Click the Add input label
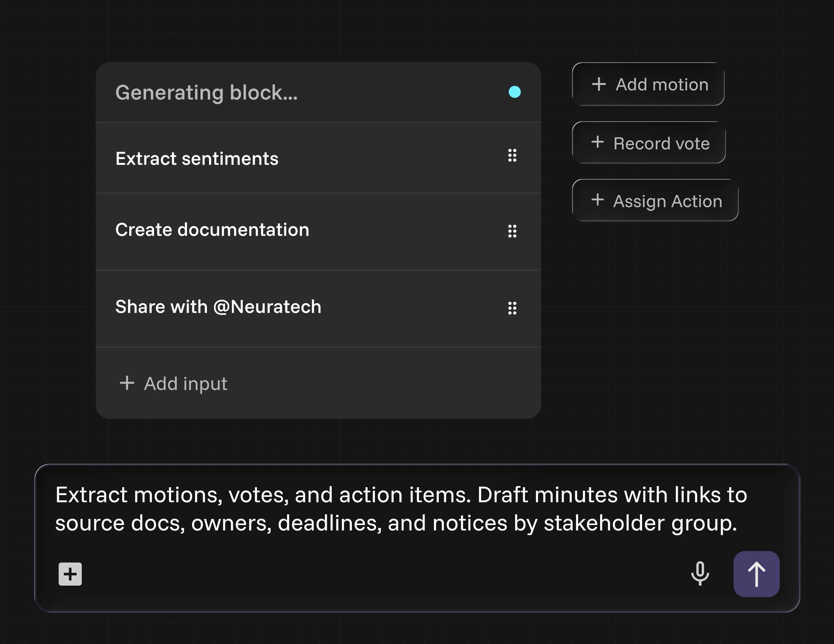This screenshot has height=644, width=834. click(186, 384)
